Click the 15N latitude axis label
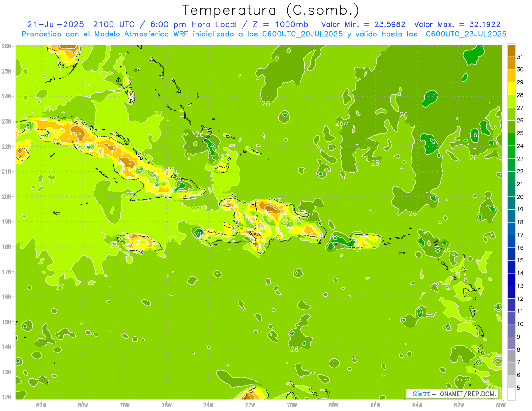The height and width of the screenshot is (411, 532). pos(7,322)
